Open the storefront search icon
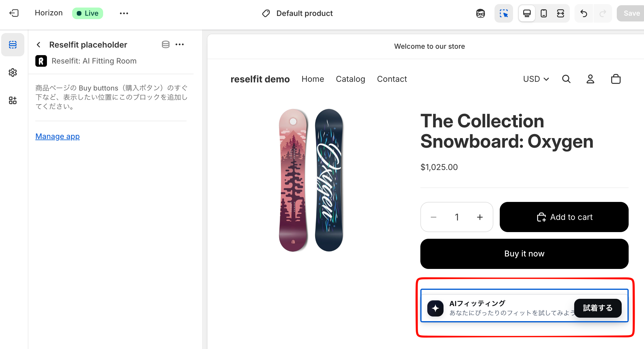This screenshot has width=644, height=349. click(x=566, y=79)
